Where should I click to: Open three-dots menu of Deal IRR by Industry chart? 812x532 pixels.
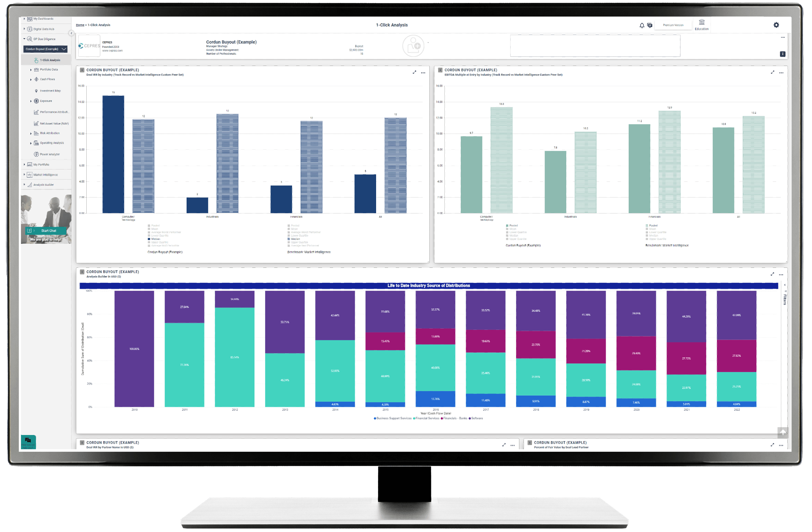[x=423, y=73]
